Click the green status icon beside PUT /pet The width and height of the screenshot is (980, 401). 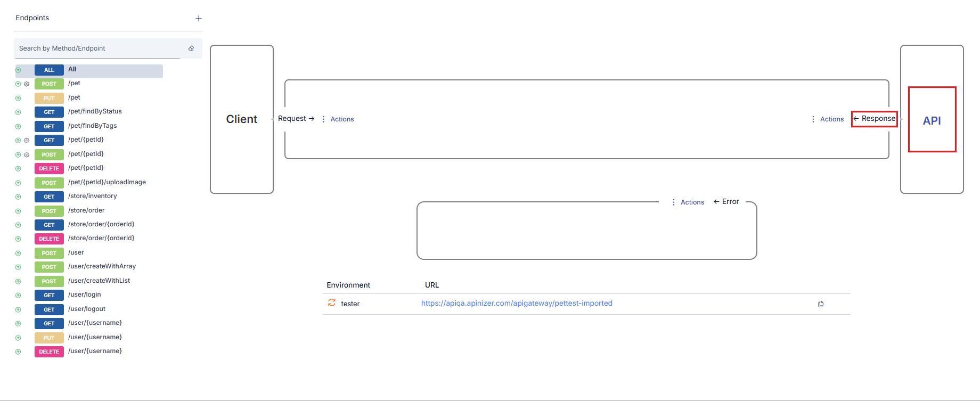pos(18,99)
